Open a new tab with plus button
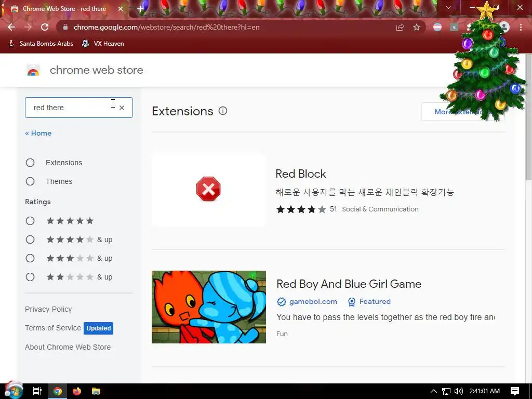This screenshot has width=532, height=399. pos(140,9)
